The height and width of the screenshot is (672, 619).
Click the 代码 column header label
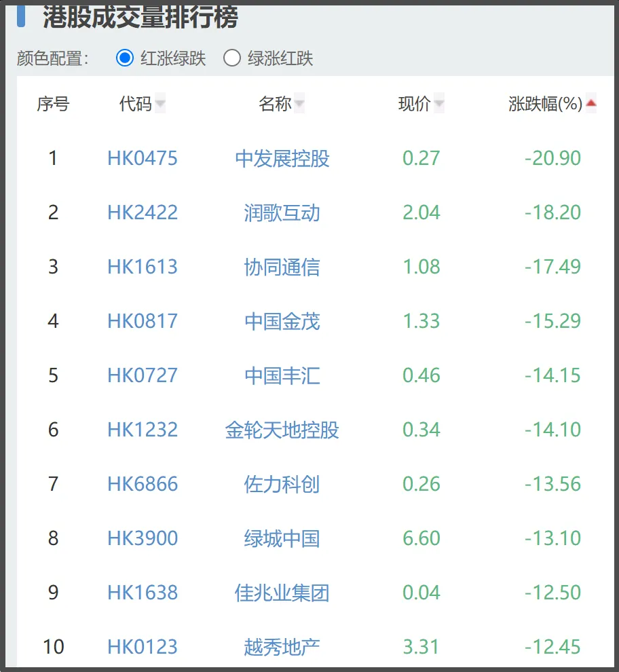[x=136, y=104]
